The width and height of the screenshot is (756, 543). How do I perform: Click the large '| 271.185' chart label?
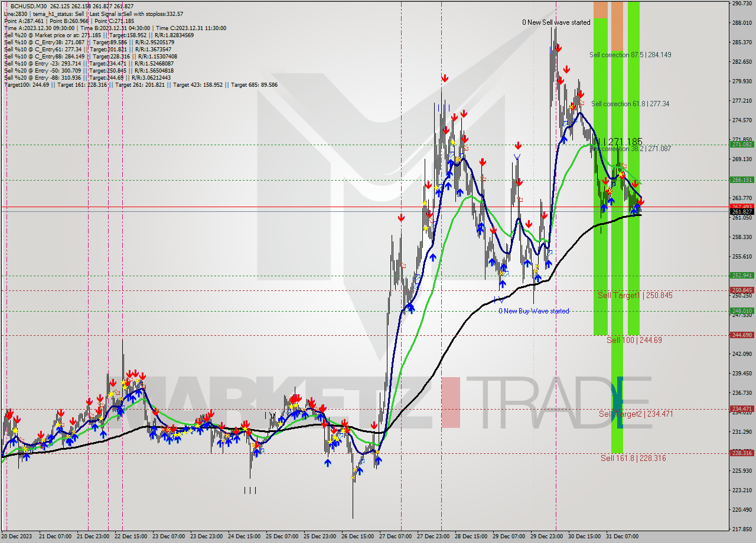(623, 142)
